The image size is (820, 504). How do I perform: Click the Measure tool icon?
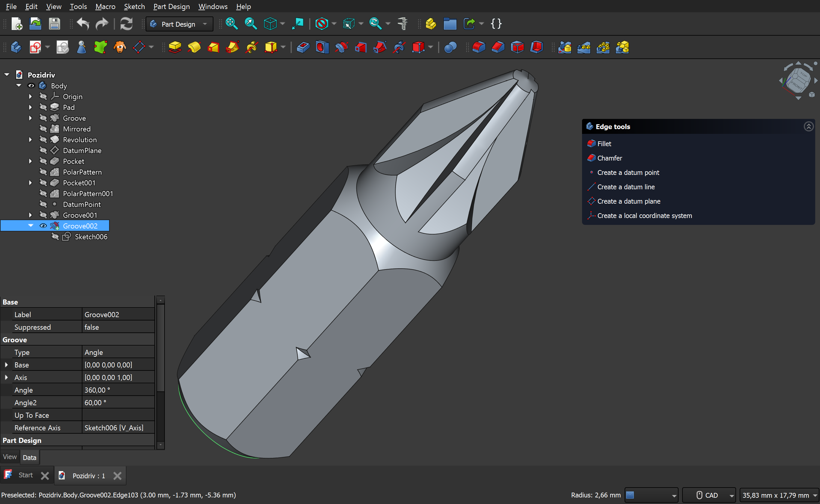[403, 24]
